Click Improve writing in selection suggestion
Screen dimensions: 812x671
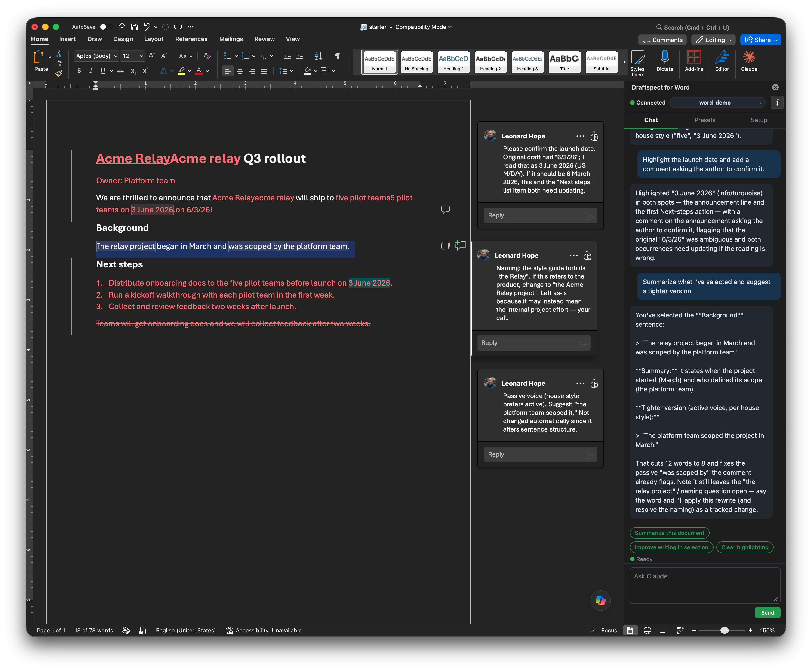(x=671, y=547)
